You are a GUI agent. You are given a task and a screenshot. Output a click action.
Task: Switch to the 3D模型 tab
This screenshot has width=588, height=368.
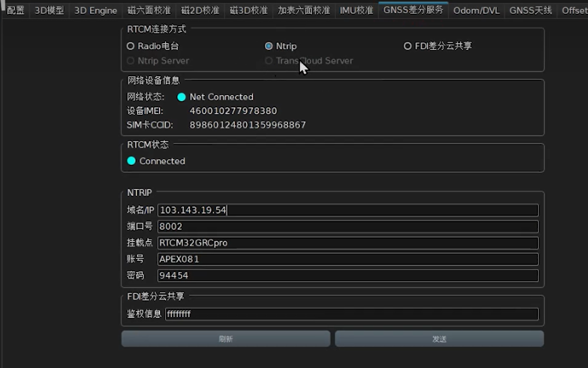pos(49,10)
